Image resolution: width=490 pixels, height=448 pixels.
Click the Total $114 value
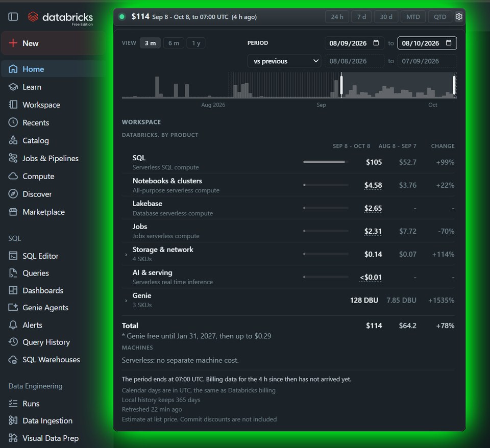click(x=374, y=326)
